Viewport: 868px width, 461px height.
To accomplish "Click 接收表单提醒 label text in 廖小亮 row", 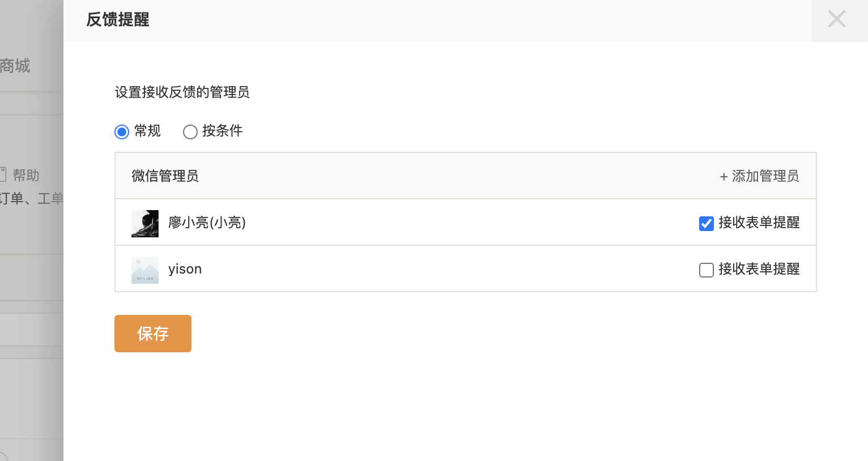I will [759, 223].
